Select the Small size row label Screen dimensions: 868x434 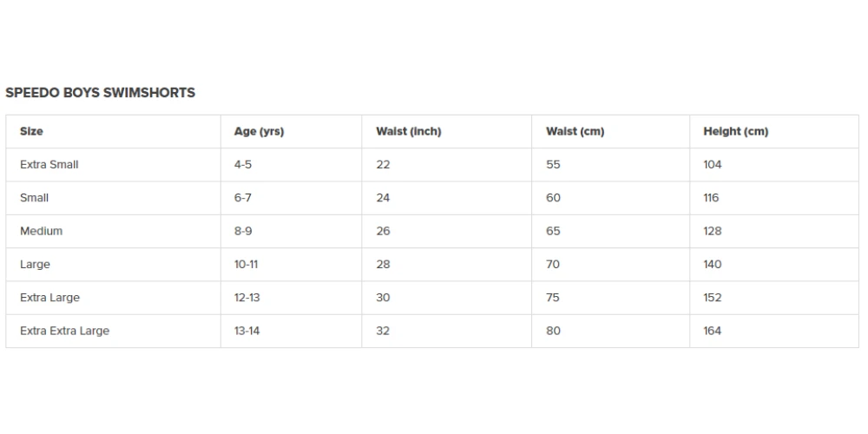(35, 198)
